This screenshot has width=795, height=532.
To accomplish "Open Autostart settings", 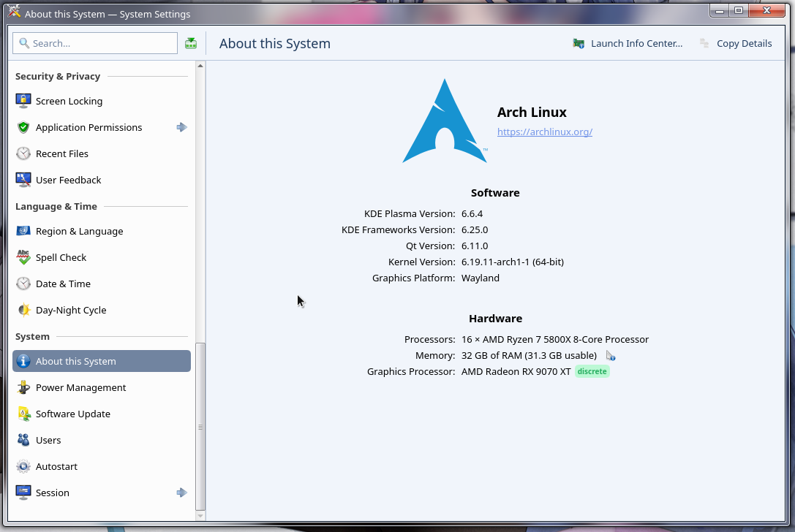I will click(x=102, y=466).
